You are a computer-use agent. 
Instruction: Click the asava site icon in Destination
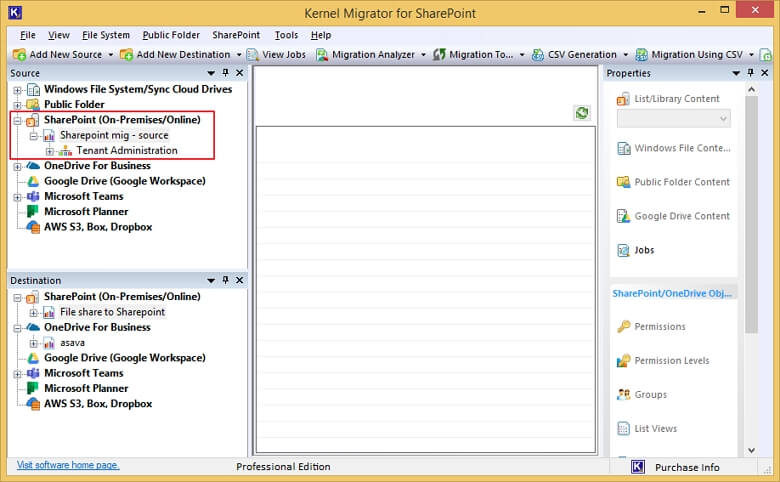pyautogui.click(x=49, y=343)
